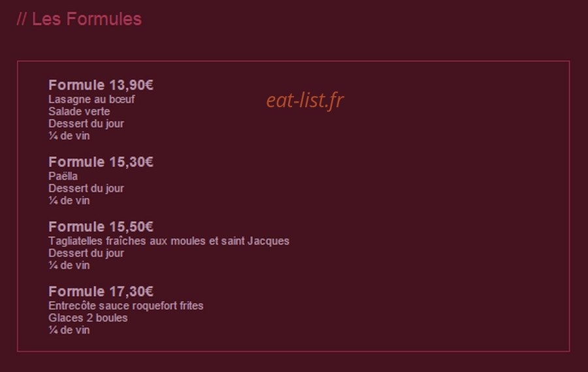Select Dessert du jour under Tagliatelles
This screenshot has height=372, width=588.
pyautogui.click(x=86, y=254)
